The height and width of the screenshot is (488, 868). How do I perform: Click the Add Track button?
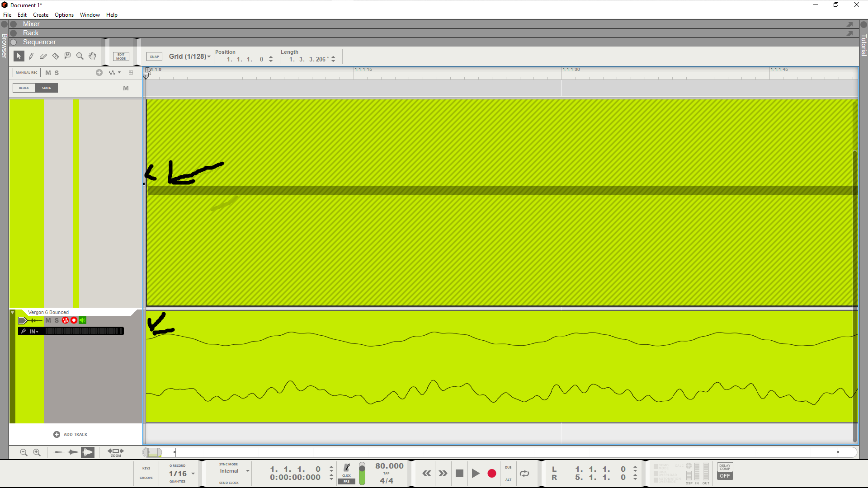click(x=70, y=434)
